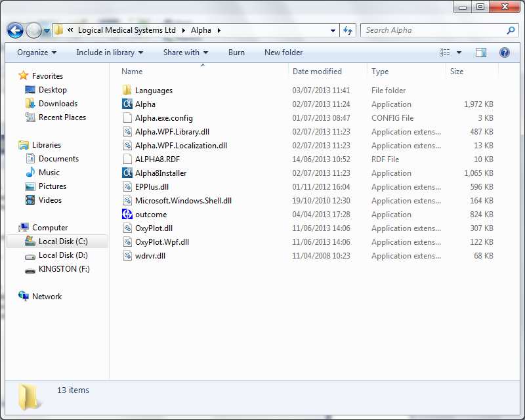Click the 19/10/2010 12:30 date cell
Viewport: 525px width, 420px height.
321,201
